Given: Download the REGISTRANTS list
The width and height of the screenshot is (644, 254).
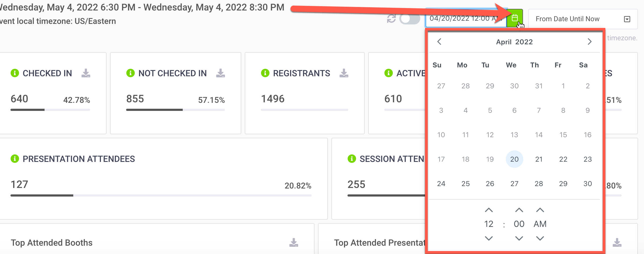Looking at the screenshot, I should 344,73.
